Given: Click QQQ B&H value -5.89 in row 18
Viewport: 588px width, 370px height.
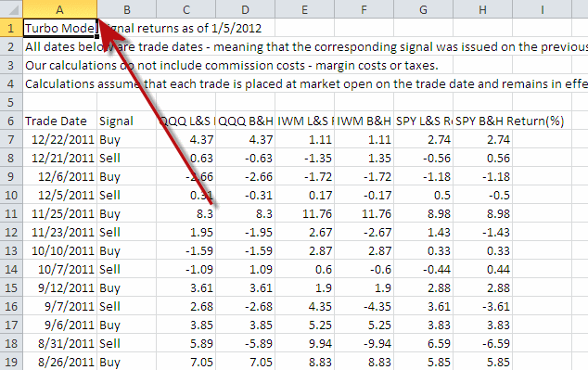Looking at the screenshot, I should pos(245,343).
